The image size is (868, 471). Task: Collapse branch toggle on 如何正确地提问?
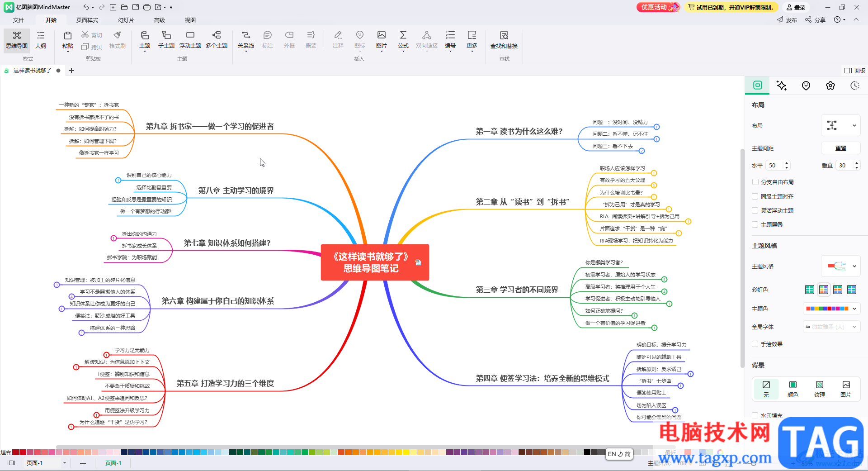click(x=635, y=315)
